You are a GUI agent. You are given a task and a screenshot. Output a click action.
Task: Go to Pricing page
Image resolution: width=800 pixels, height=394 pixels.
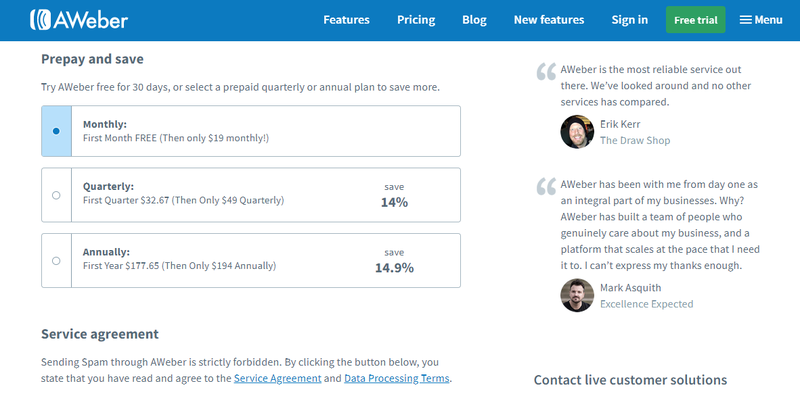(416, 20)
